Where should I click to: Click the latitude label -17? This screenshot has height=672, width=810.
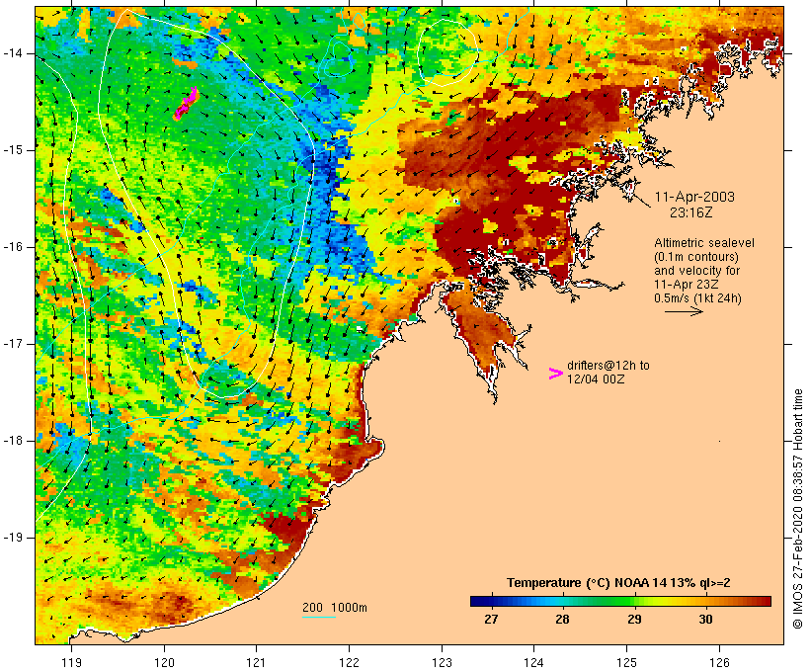[12, 344]
